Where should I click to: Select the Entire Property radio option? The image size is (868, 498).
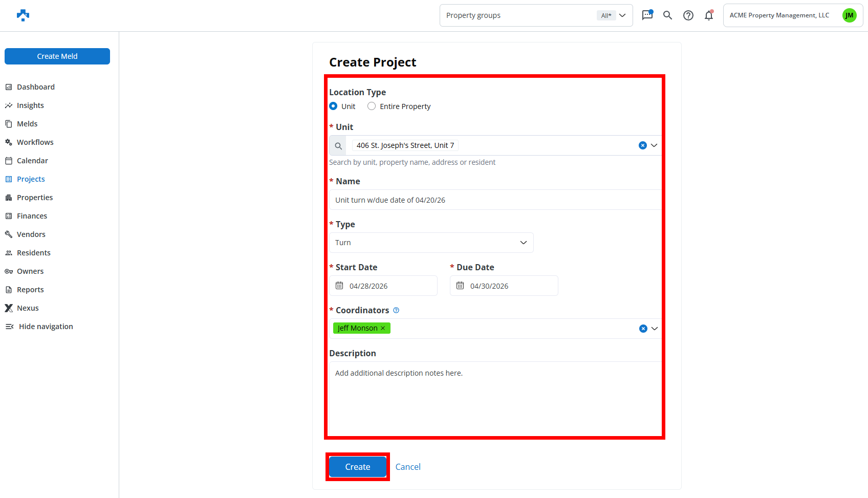(x=372, y=106)
